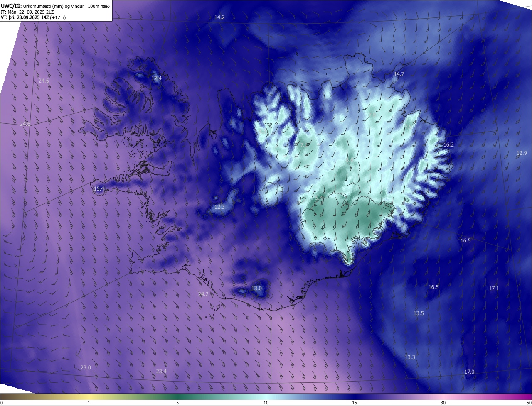532x406 pixels.
Task: Click the 14.2 value on the map
Action: click(x=219, y=17)
